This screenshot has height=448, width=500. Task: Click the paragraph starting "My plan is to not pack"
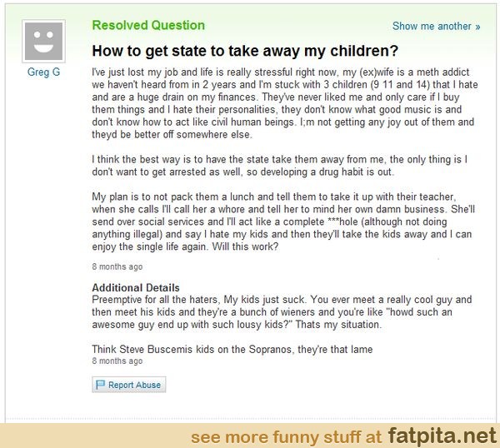click(x=283, y=219)
